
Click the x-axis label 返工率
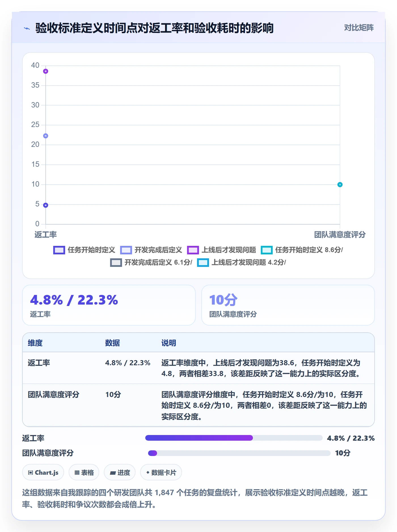(x=46, y=235)
